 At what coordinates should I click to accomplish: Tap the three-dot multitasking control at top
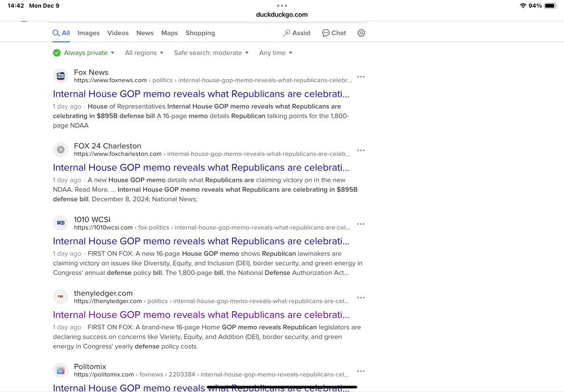pyautogui.click(x=282, y=6)
